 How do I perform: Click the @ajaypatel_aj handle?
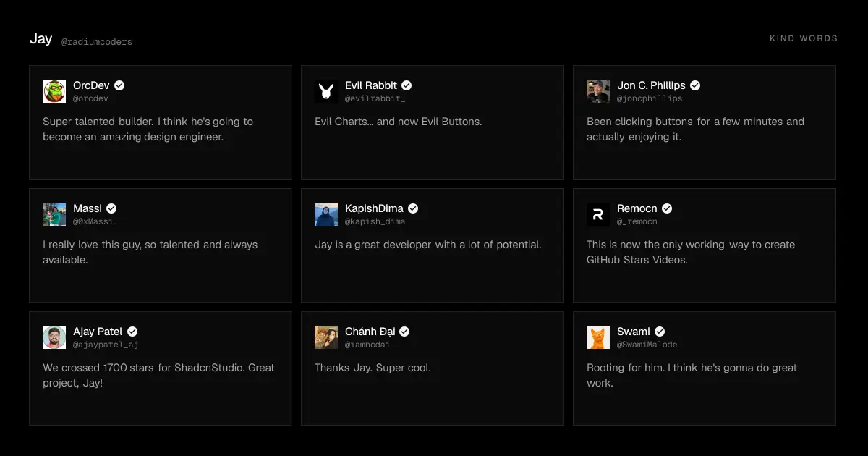[106, 345]
